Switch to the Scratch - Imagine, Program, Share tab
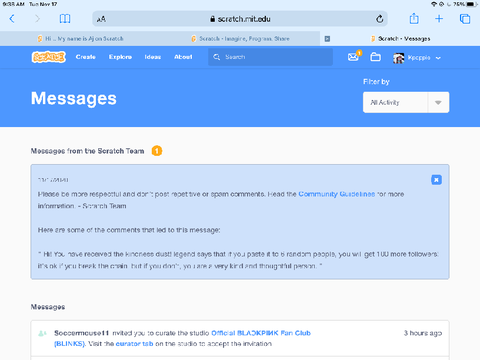The image size is (480, 360). click(x=240, y=39)
